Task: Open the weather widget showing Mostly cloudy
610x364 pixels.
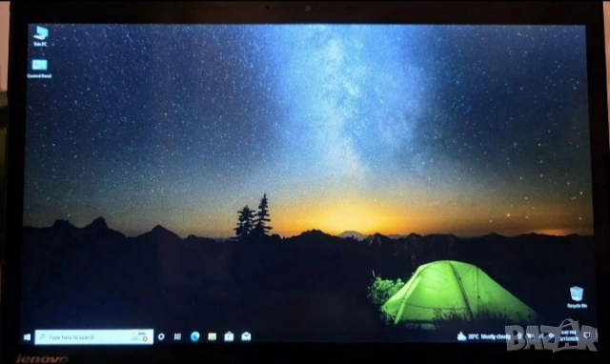Action: pos(483,336)
